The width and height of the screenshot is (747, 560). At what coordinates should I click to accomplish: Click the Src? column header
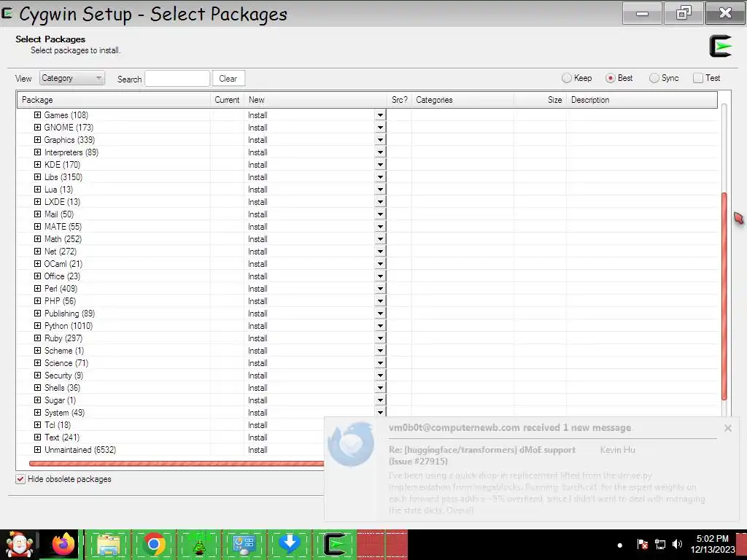(400, 100)
